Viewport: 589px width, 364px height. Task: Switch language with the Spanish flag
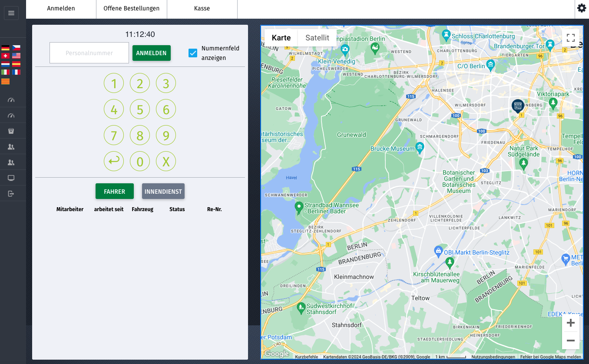point(17,64)
